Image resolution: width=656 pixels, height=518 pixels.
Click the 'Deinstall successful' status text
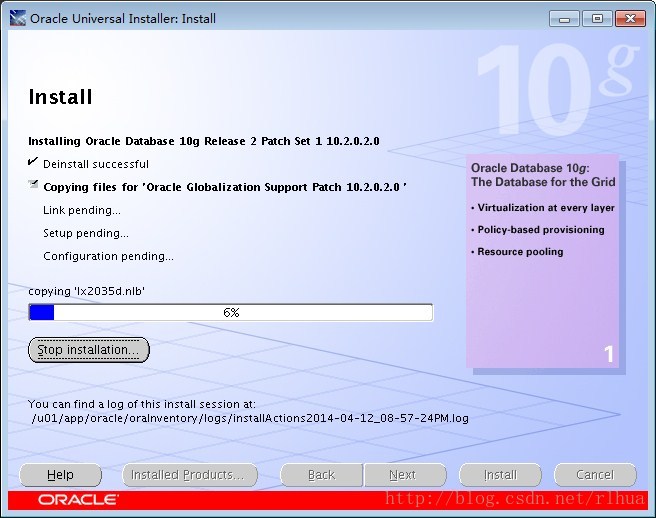[96, 164]
